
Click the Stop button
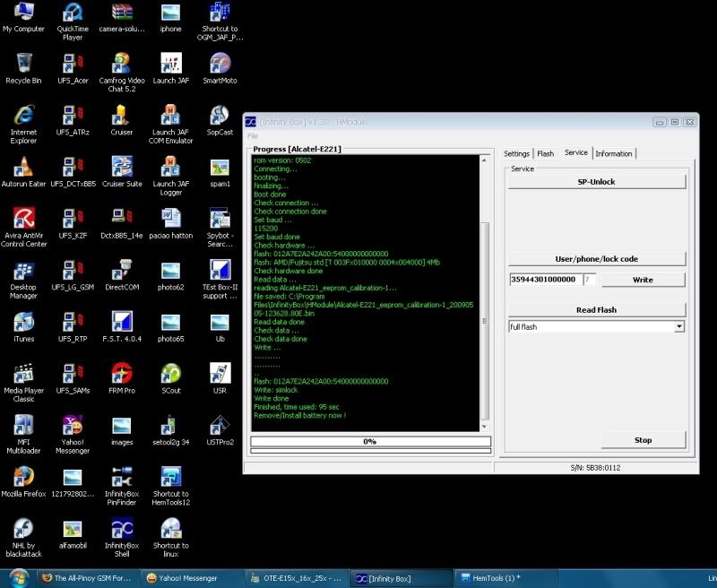pyautogui.click(x=643, y=440)
